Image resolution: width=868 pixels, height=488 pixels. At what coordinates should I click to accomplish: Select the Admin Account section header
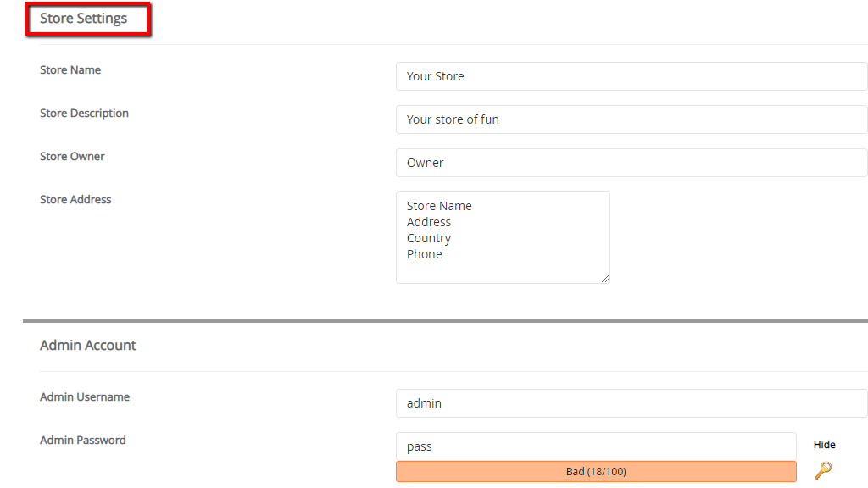pos(88,345)
